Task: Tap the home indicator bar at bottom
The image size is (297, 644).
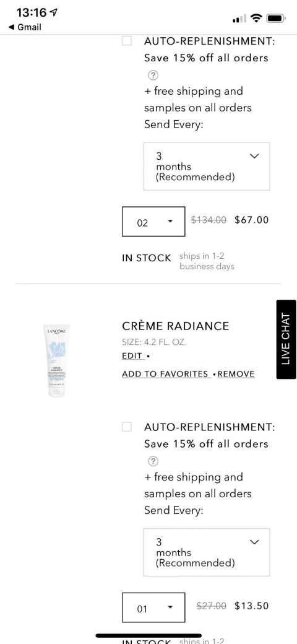Action: pyautogui.click(x=148, y=636)
